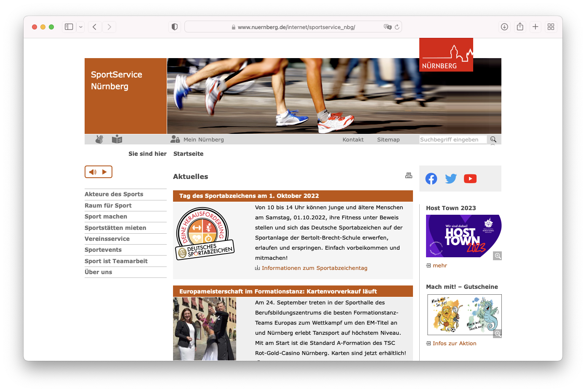
Task: Click the Infos zur Aktion link
Action: coord(454,343)
